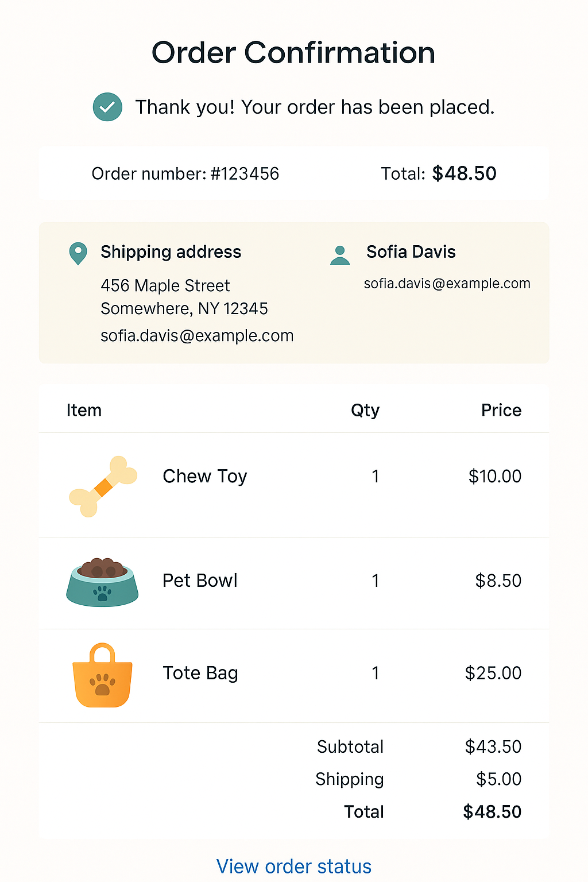The width and height of the screenshot is (588, 882).
Task: Click the Qty column header
Action: point(365,410)
